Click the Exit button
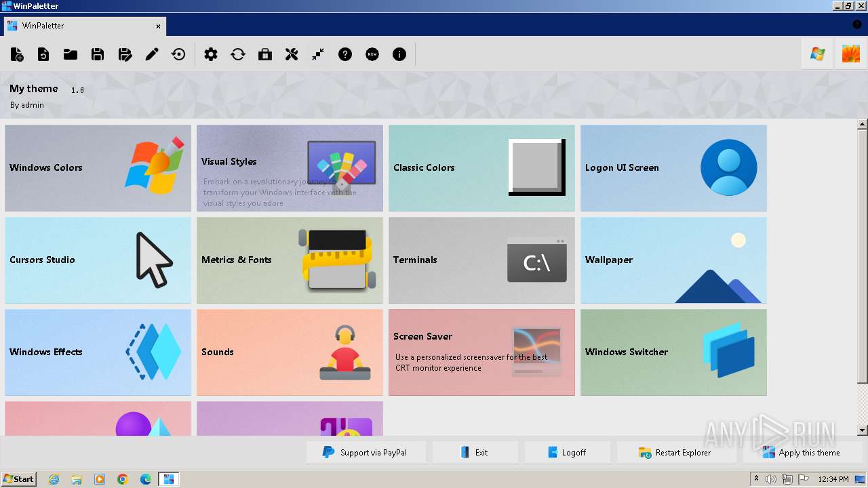868x488 pixels. (475, 453)
